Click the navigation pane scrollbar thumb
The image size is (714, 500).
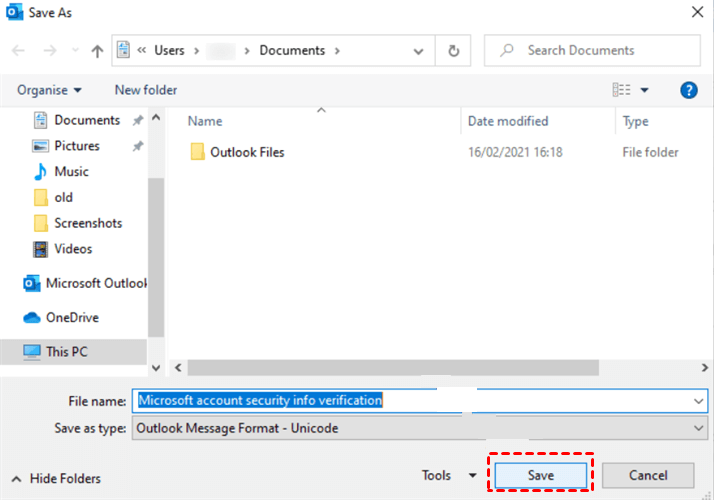coord(156,257)
